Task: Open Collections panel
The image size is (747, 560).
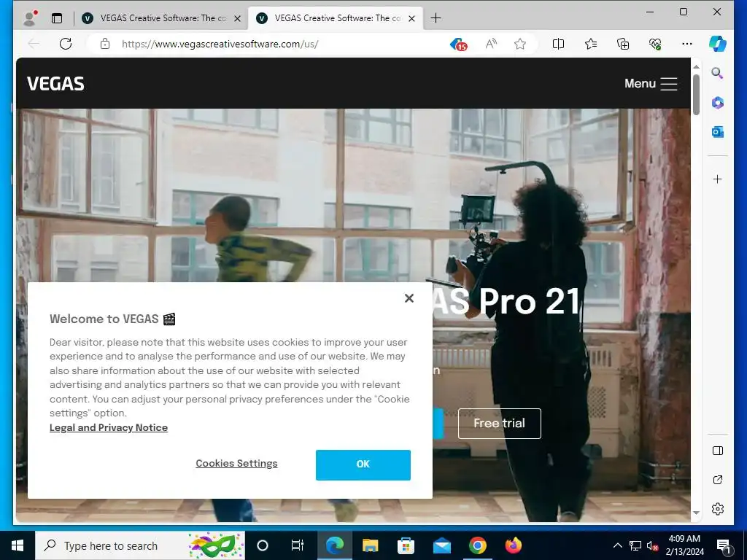Action: 623,44
